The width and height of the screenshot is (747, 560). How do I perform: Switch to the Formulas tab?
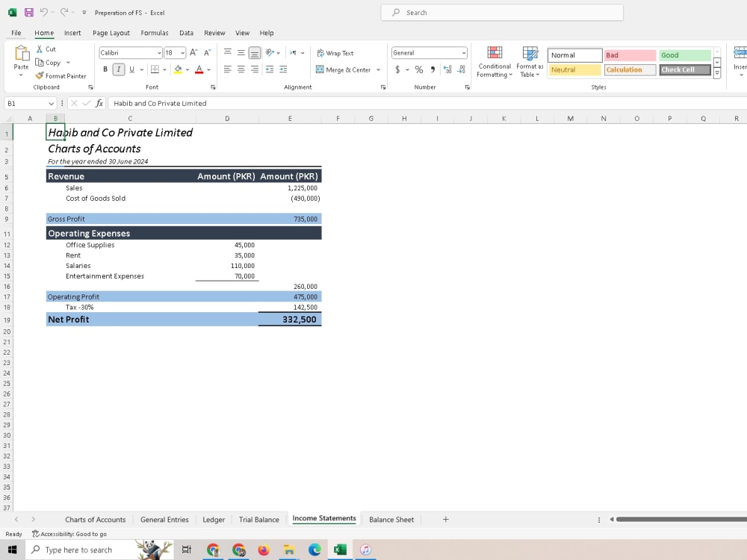pyautogui.click(x=155, y=33)
